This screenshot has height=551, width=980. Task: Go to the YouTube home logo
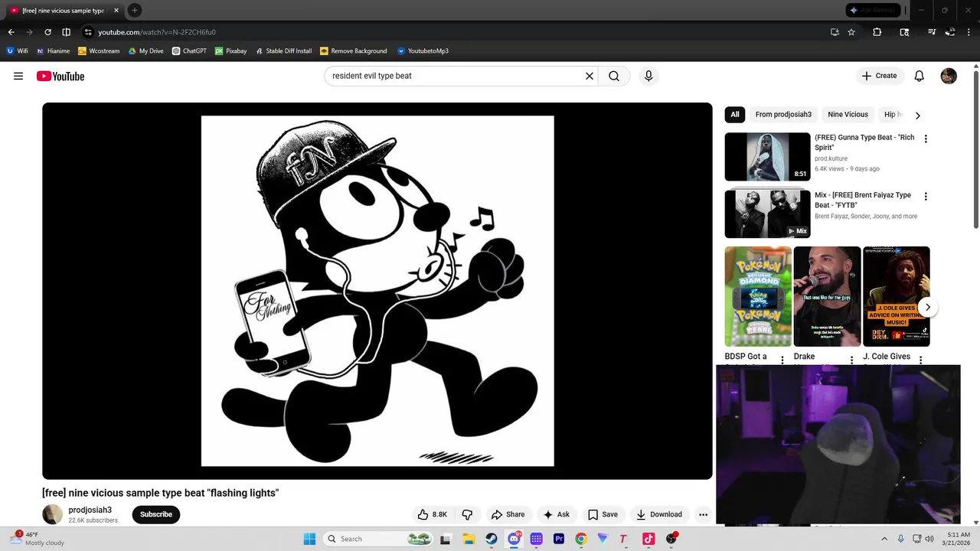tap(60, 76)
